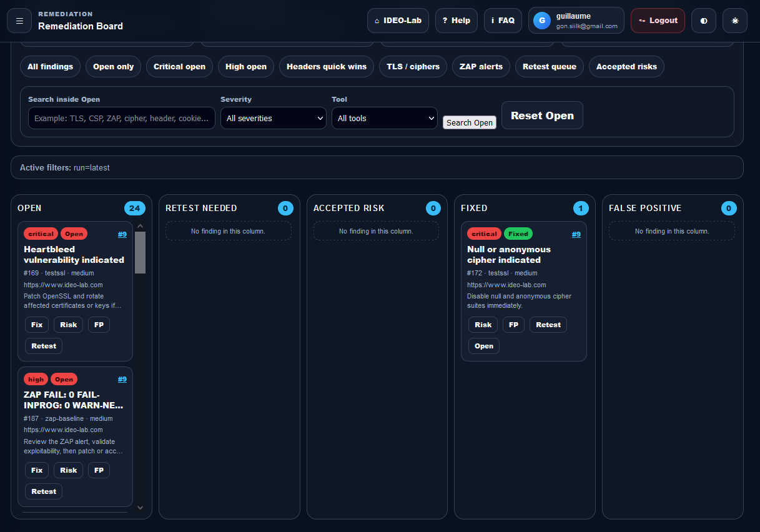
Task: Open the FAQ page
Action: pyautogui.click(x=503, y=21)
